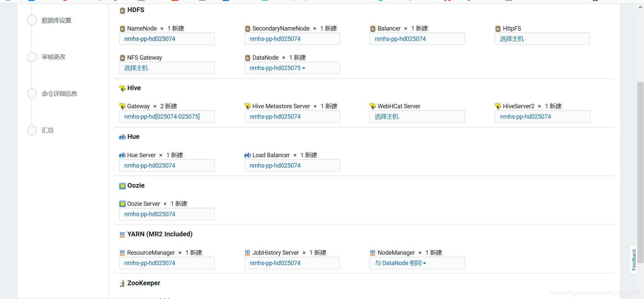
Task: Click the ZooKeeper service icon
Action: tap(122, 284)
